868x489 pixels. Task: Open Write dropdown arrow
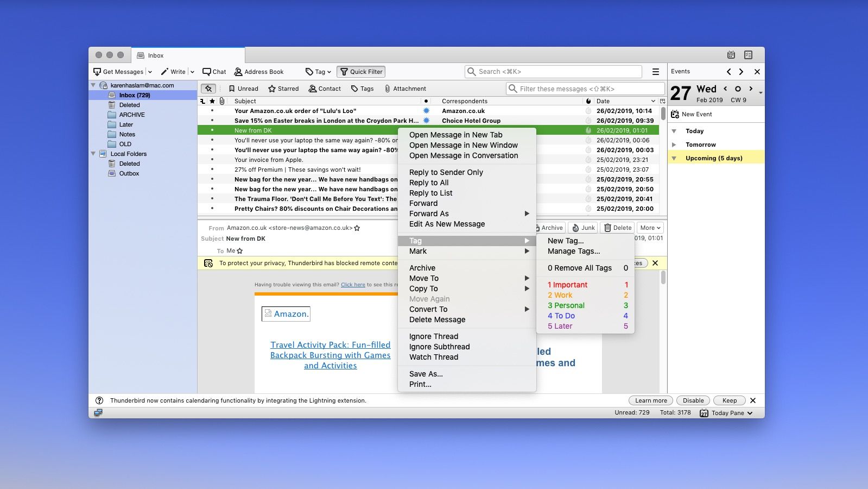[192, 72]
